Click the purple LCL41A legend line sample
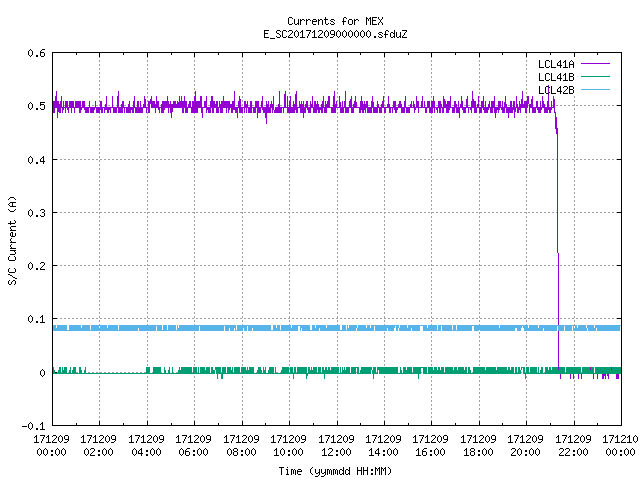This screenshot has height=480, width=640. pos(595,64)
